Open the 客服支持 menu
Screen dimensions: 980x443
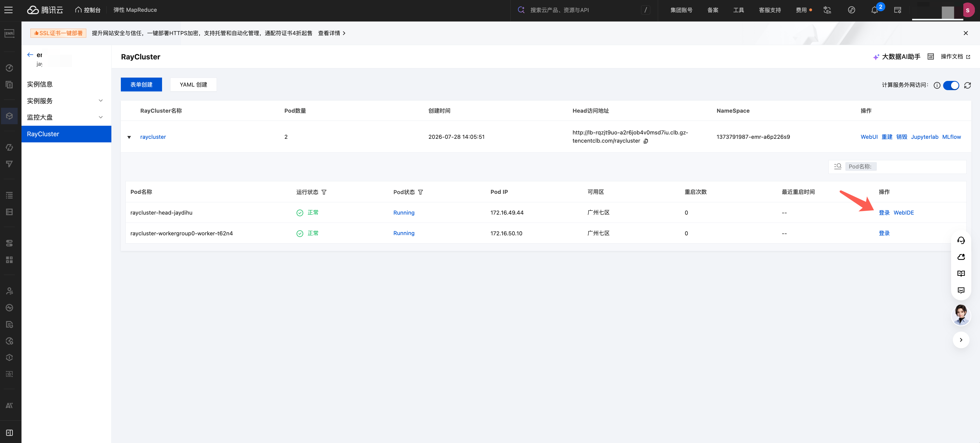(x=770, y=10)
